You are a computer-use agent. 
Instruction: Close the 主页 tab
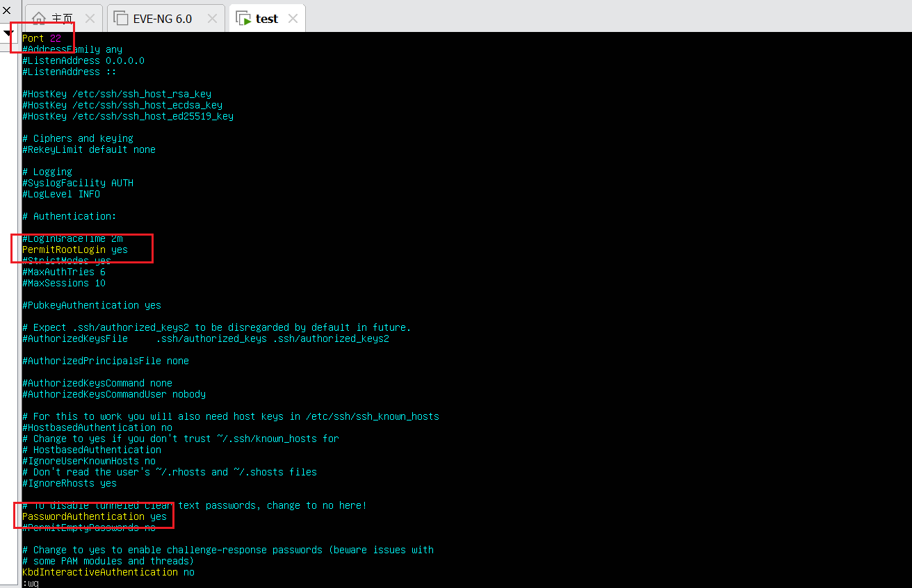[x=90, y=19]
